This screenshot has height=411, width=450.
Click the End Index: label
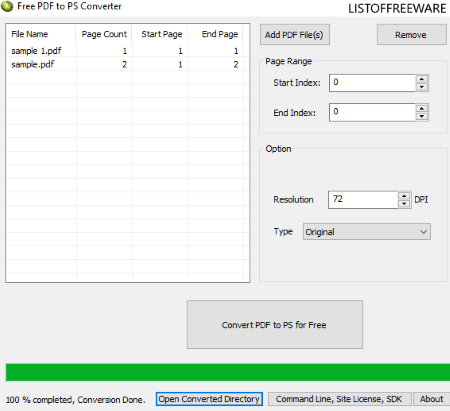tap(295, 113)
